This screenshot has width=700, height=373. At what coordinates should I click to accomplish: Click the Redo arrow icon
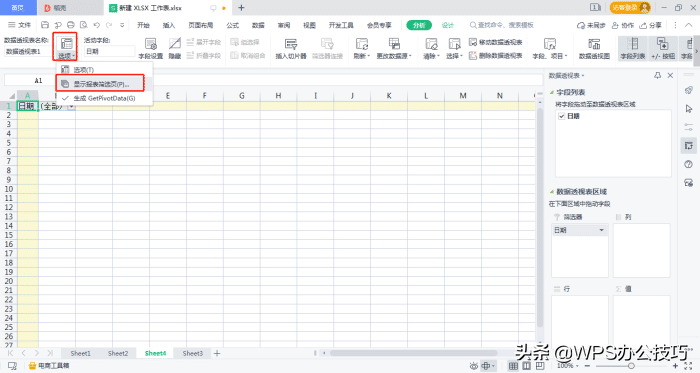coord(109,25)
